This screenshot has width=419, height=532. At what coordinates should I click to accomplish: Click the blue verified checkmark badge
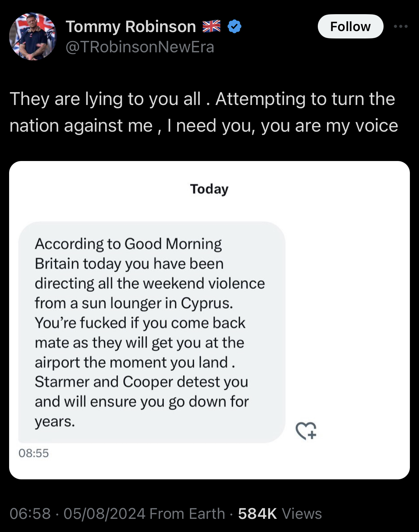click(234, 26)
